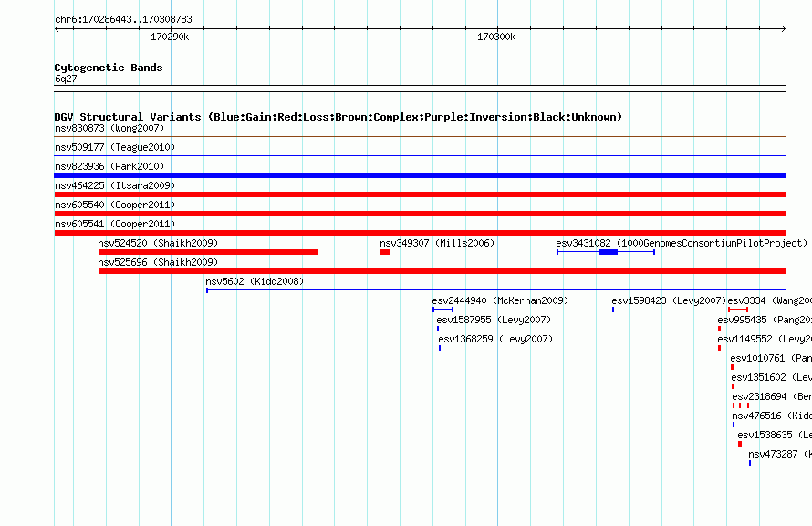Image resolution: width=812 pixels, height=526 pixels.
Task: Click the 170300k ruler label
Action: [496, 37]
